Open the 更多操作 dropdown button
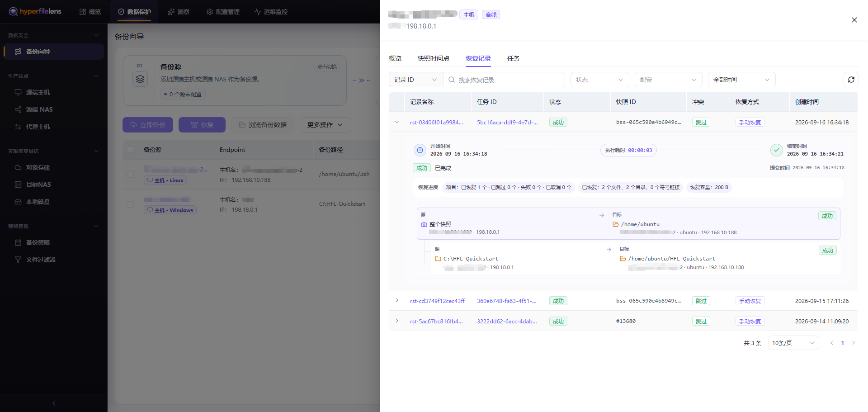The height and width of the screenshot is (412, 868). coord(325,125)
